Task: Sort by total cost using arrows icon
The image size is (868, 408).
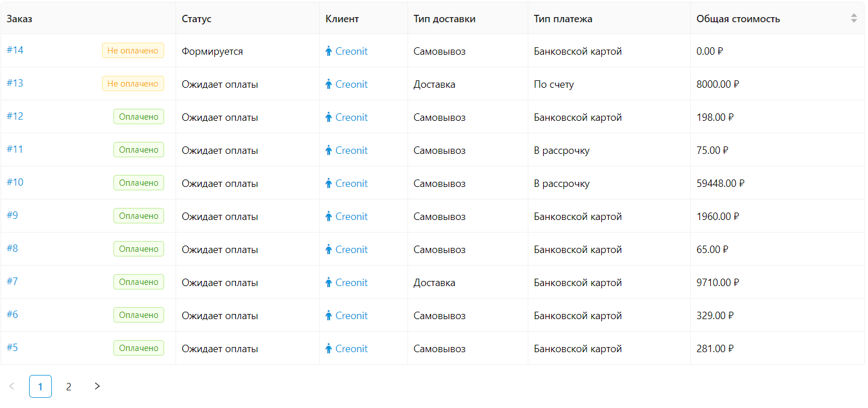Action: click(x=854, y=18)
